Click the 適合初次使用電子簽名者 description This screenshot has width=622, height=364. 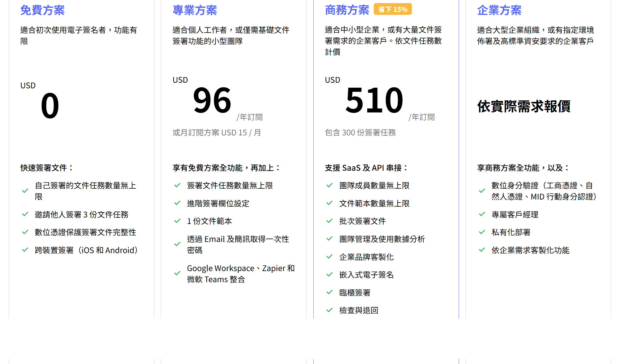tap(79, 35)
